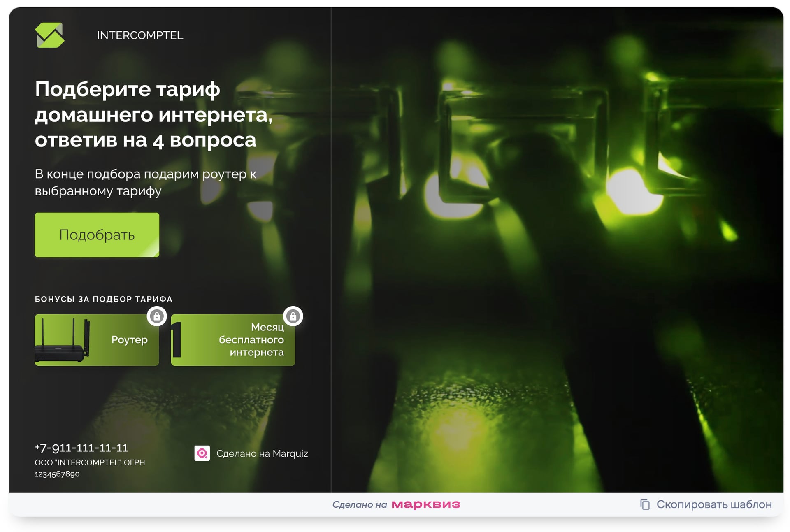790x532 pixels.
Task: Click the copy icon beside Скопировать шаблон
Action: [x=645, y=504]
